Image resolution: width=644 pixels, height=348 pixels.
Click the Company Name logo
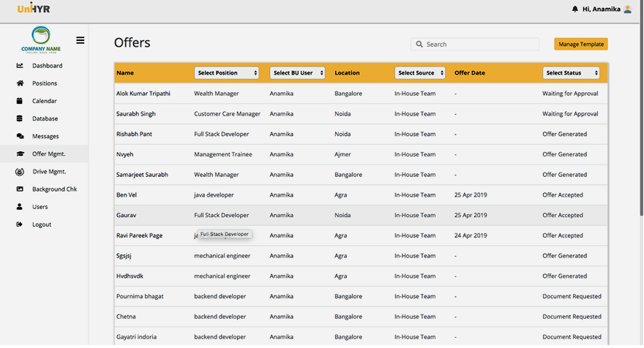(41, 39)
